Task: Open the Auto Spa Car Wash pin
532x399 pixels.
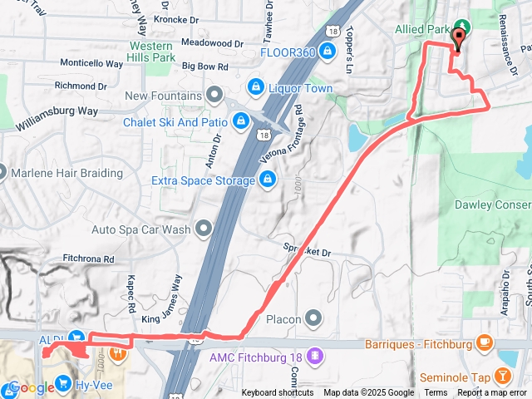Action: [x=204, y=229]
